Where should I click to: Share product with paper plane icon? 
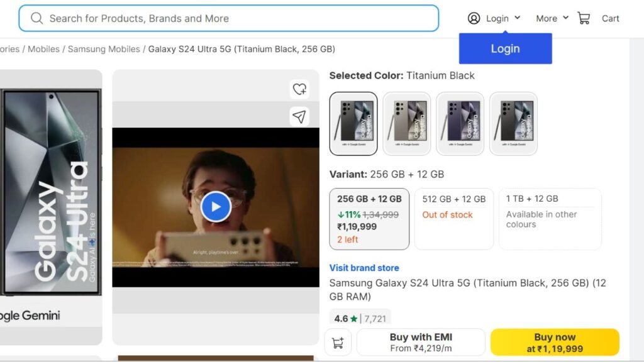pyautogui.click(x=299, y=117)
